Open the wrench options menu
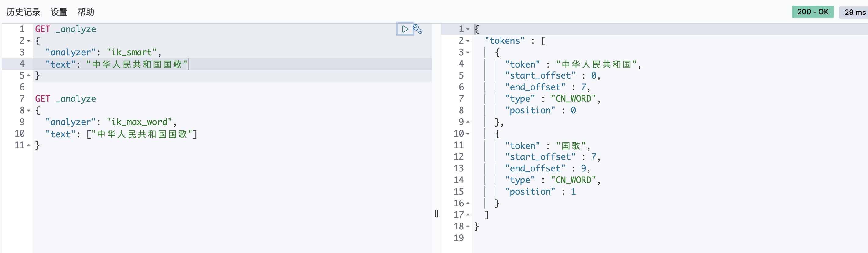The width and height of the screenshot is (868, 253). pos(418,29)
